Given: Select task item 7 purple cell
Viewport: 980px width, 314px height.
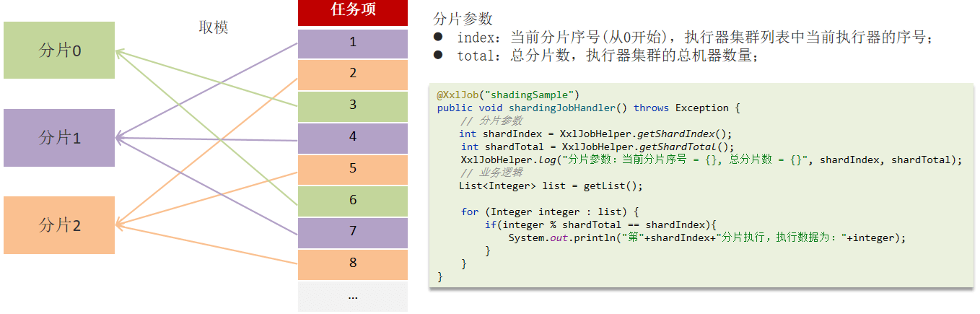Looking at the screenshot, I should 352,232.
